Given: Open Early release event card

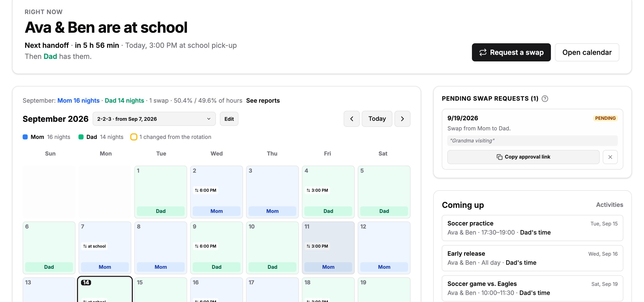Looking at the screenshot, I should click(x=532, y=258).
